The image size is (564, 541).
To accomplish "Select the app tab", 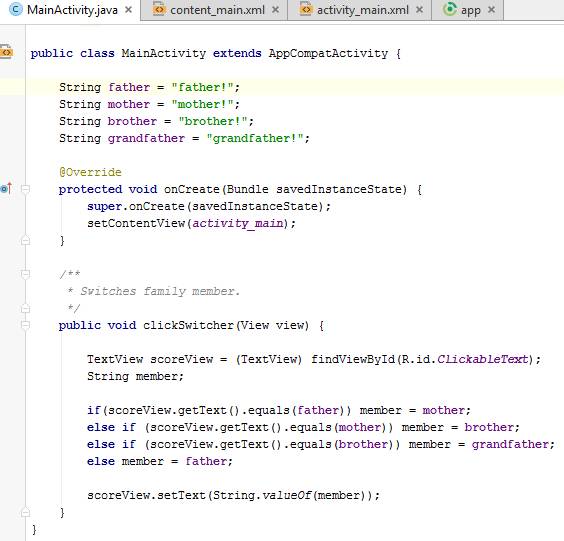I will pos(467,10).
